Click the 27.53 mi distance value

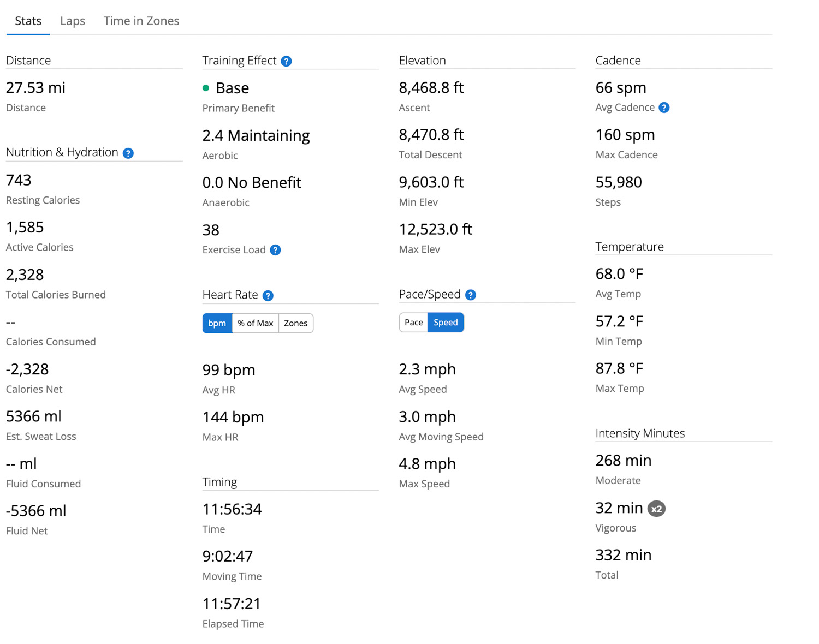pyautogui.click(x=35, y=87)
